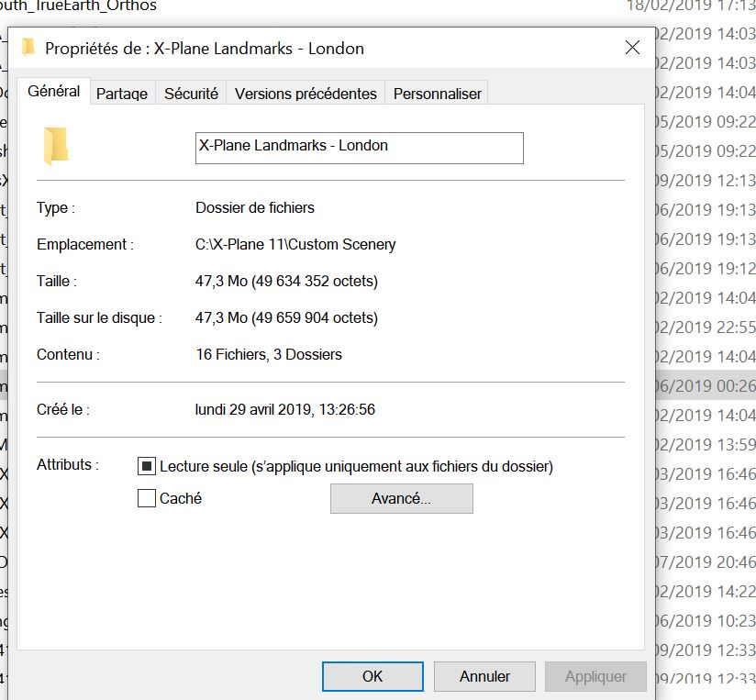Viewport: 756px width, 700px height.
Task: Select the Général tab
Action: coord(53,91)
